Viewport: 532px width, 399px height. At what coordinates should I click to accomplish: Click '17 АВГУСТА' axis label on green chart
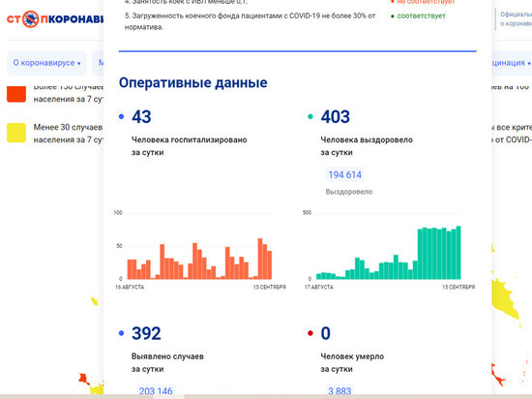(x=319, y=288)
